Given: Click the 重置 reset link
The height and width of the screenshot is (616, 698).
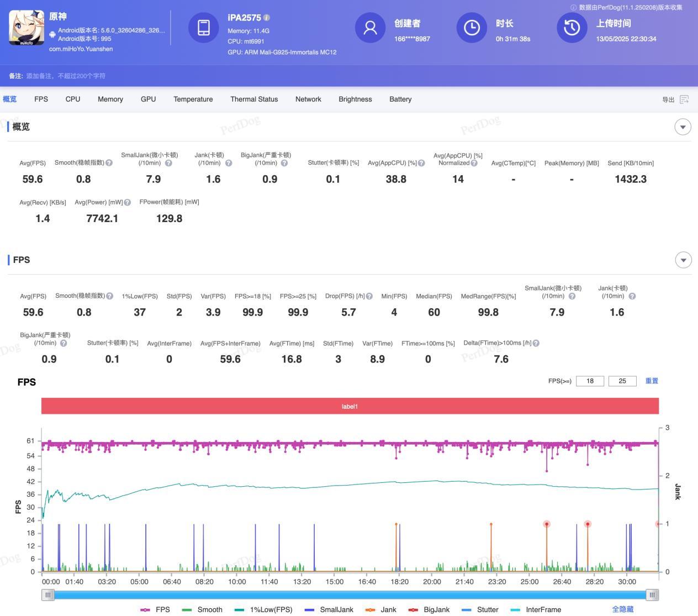Looking at the screenshot, I should (652, 381).
